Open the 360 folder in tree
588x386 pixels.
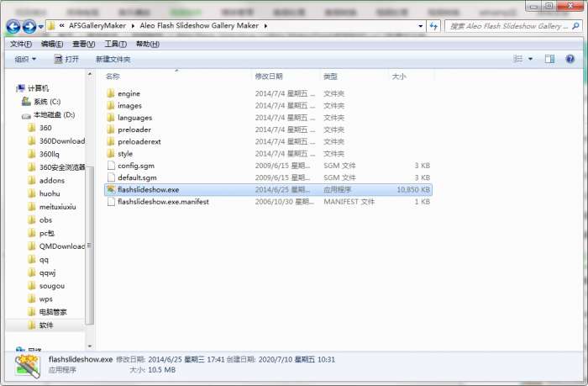click(x=45, y=128)
